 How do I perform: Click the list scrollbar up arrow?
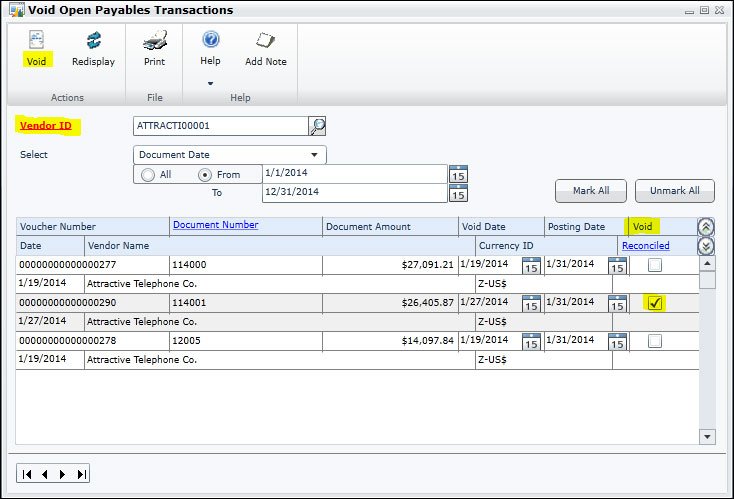(707, 264)
